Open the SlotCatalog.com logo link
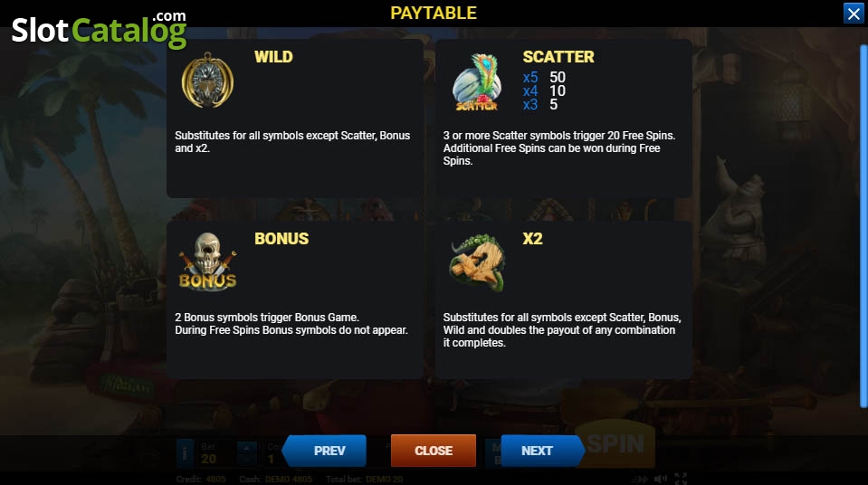 pyautogui.click(x=99, y=29)
